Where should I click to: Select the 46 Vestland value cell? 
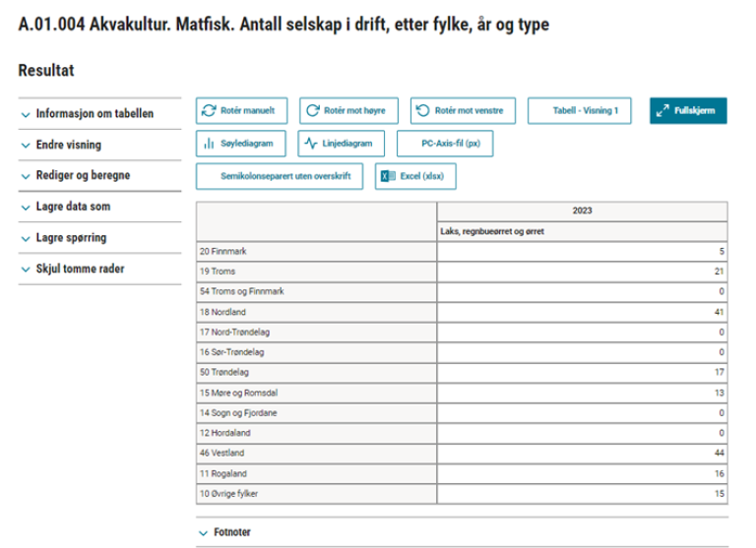(x=581, y=454)
